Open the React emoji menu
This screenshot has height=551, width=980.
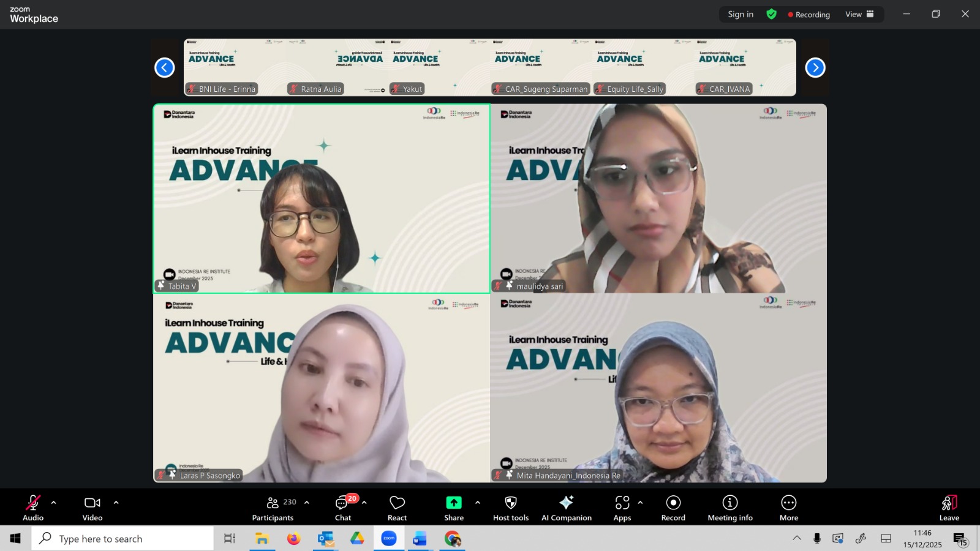point(397,508)
